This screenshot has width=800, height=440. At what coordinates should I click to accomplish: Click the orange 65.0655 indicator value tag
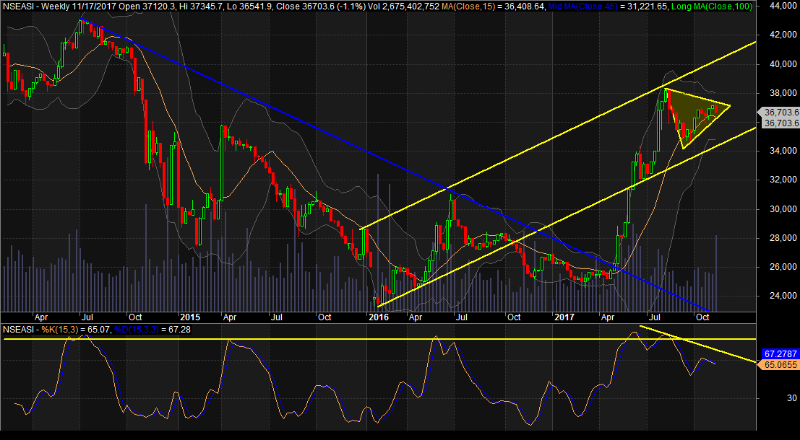(780, 365)
